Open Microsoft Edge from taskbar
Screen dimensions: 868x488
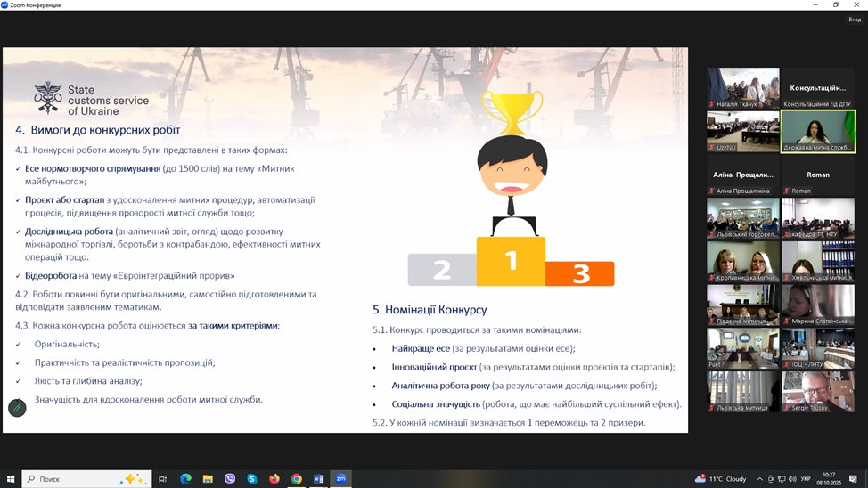tap(185, 478)
